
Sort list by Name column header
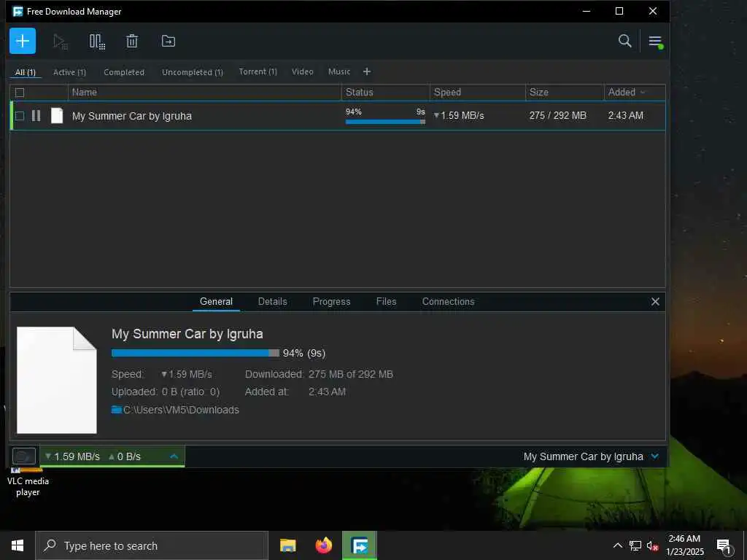pos(205,93)
